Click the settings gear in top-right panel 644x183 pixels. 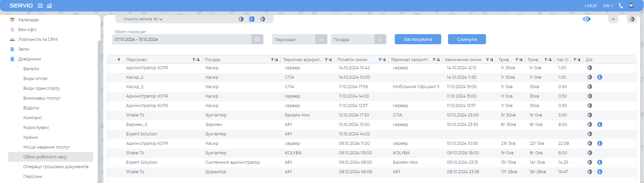[632, 19]
